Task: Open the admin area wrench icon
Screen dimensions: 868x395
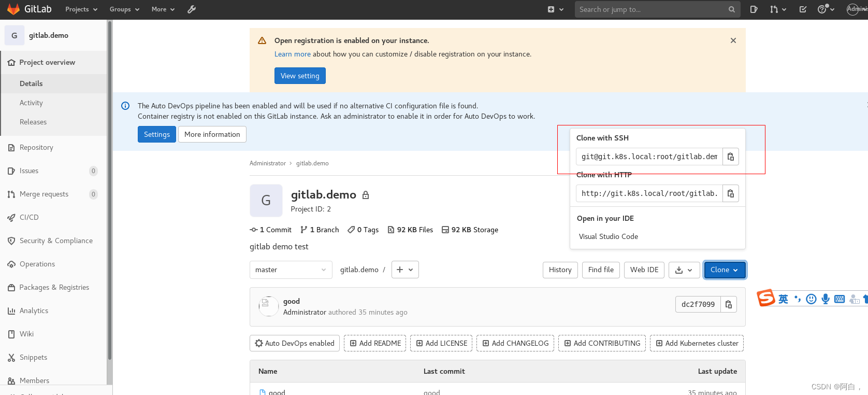Action: [192, 9]
